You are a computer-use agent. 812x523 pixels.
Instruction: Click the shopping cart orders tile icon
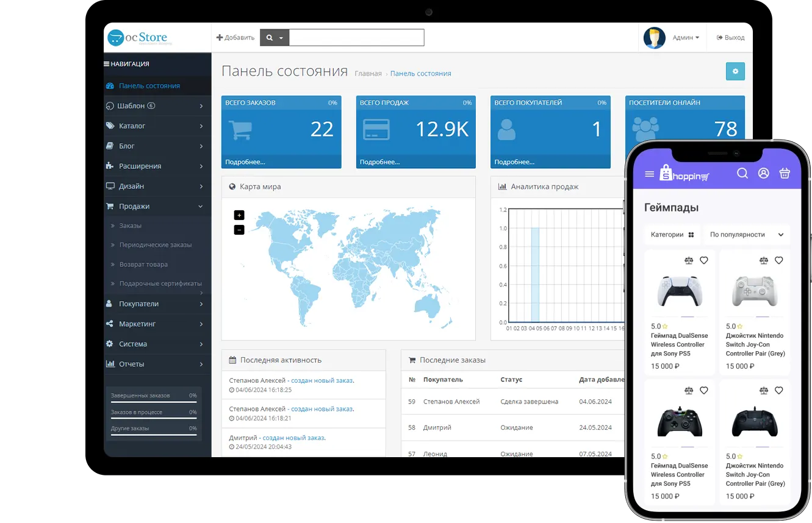tap(240, 130)
